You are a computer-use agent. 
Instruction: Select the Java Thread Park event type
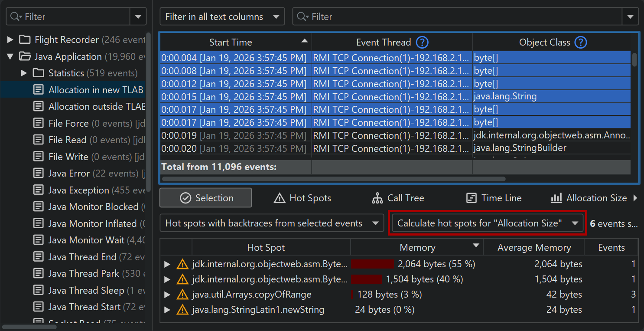(84, 274)
